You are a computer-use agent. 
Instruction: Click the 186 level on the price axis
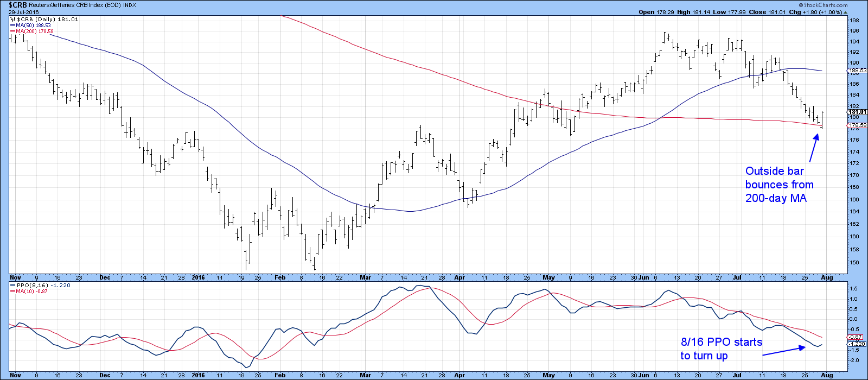(x=854, y=84)
